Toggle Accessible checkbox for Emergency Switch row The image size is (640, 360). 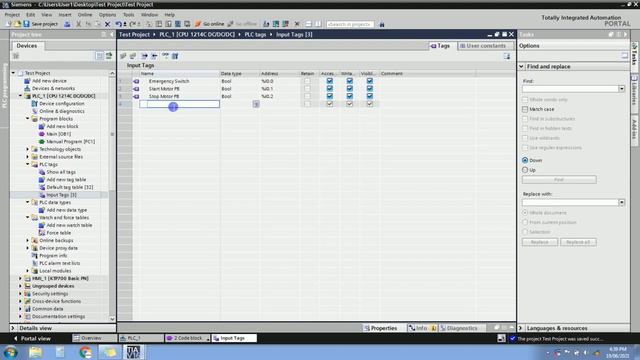tap(329, 81)
